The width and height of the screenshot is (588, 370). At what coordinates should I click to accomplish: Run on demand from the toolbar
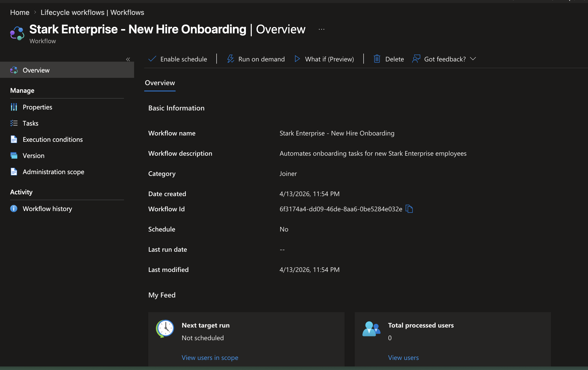256,59
